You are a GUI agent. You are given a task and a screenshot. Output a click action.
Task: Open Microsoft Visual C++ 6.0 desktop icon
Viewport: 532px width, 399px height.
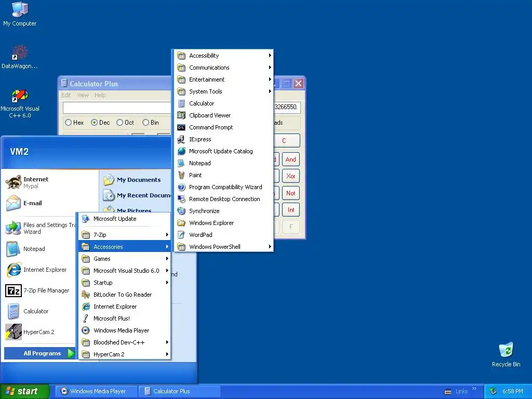pyautogui.click(x=20, y=103)
